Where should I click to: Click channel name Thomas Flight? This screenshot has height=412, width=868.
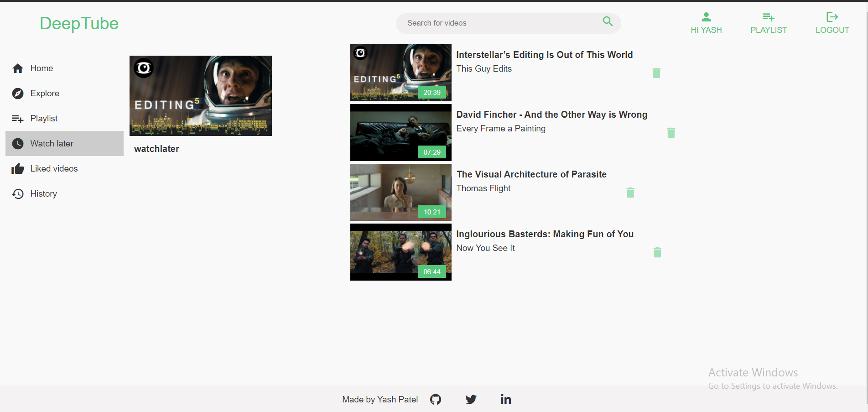click(483, 188)
